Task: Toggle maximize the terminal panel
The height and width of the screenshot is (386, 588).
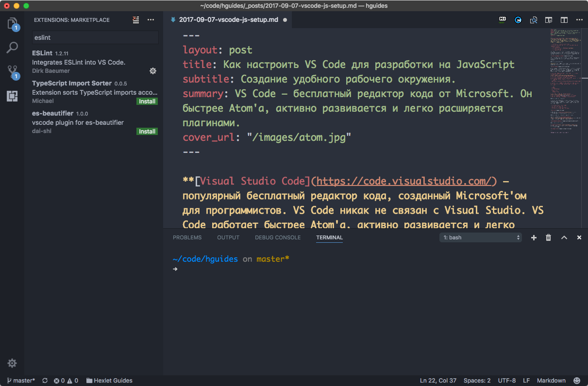Action: click(564, 237)
